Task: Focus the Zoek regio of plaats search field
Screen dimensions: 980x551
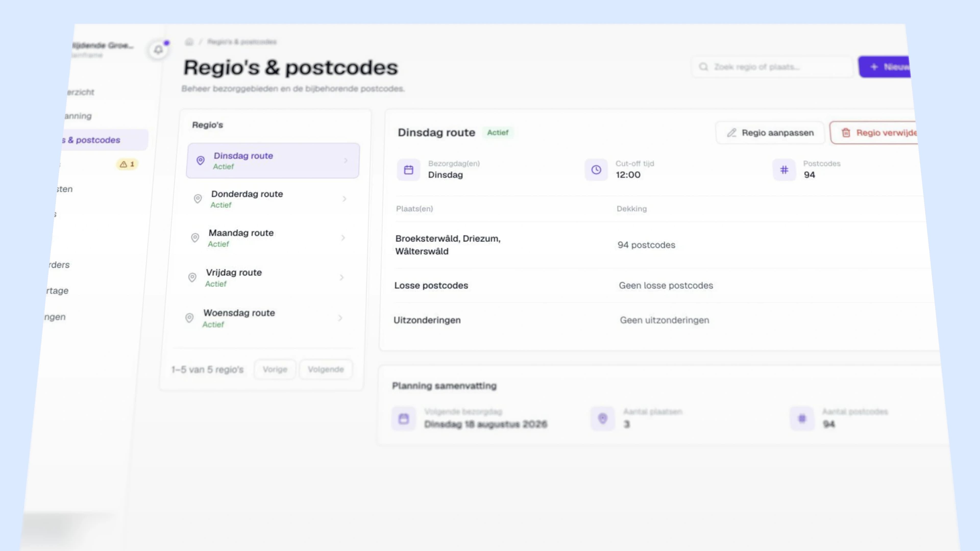Action: (x=772, y=67)
